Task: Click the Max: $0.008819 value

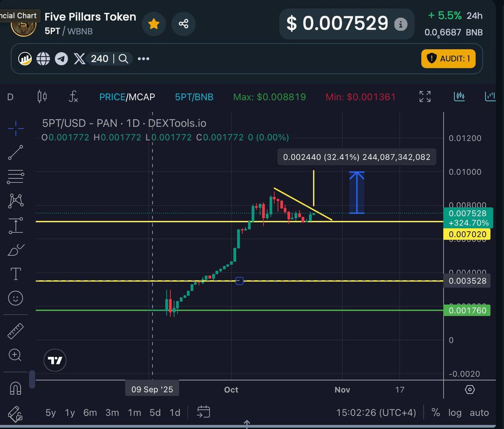Action: click(x=270, y=97)
